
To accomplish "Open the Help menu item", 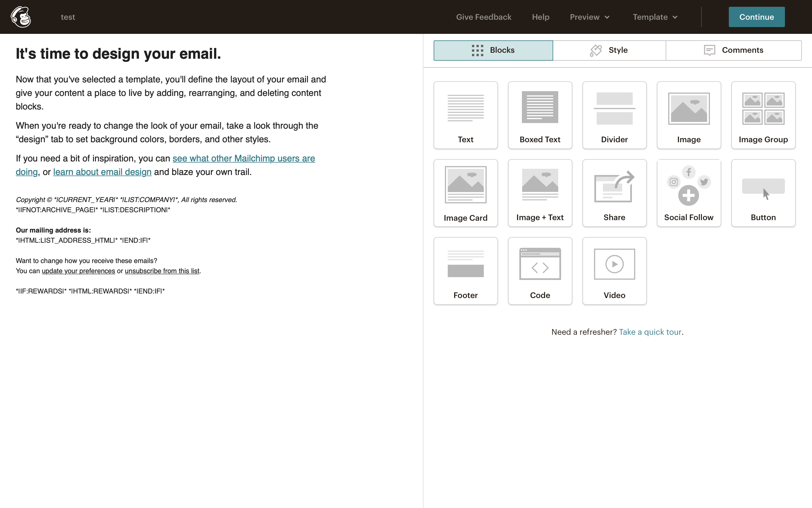I will 540,17.
